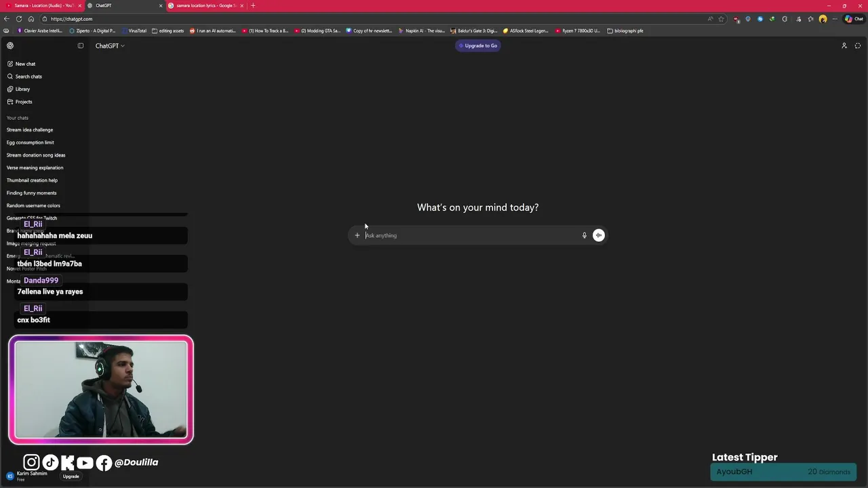This screenshot has height=488, width=868.
Task: Click the person icon at top right of ChatGPT
Action: 844,45
